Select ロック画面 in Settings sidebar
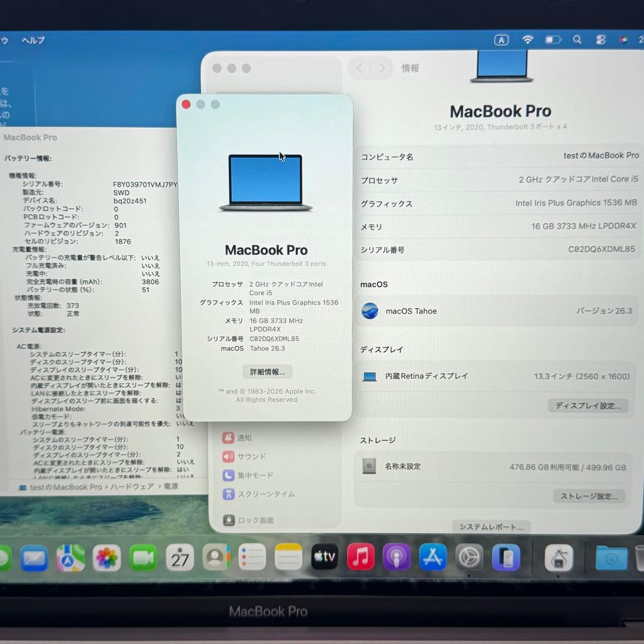This screenshot has width=644, height=644. 248,521
